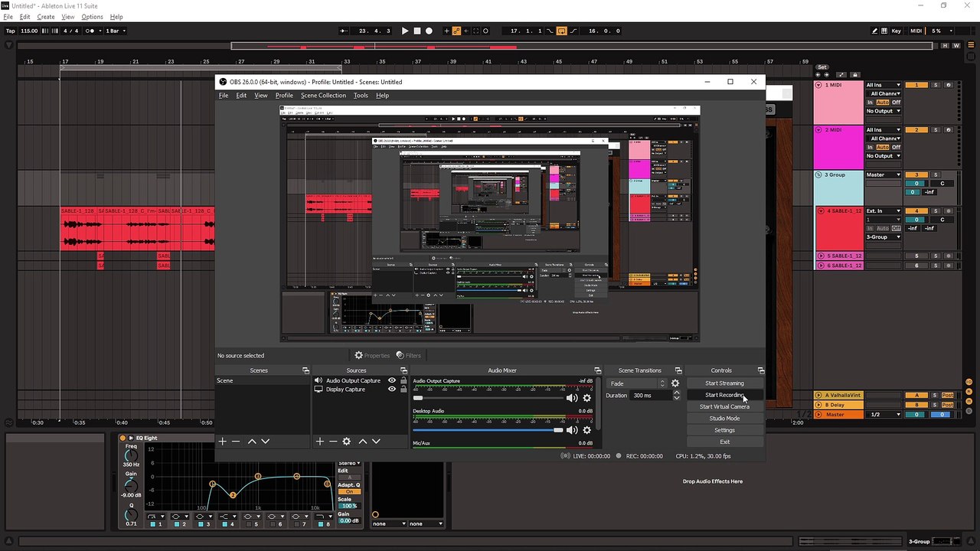
Task: Open the OBS Tools menu
Action: (361, 96)
